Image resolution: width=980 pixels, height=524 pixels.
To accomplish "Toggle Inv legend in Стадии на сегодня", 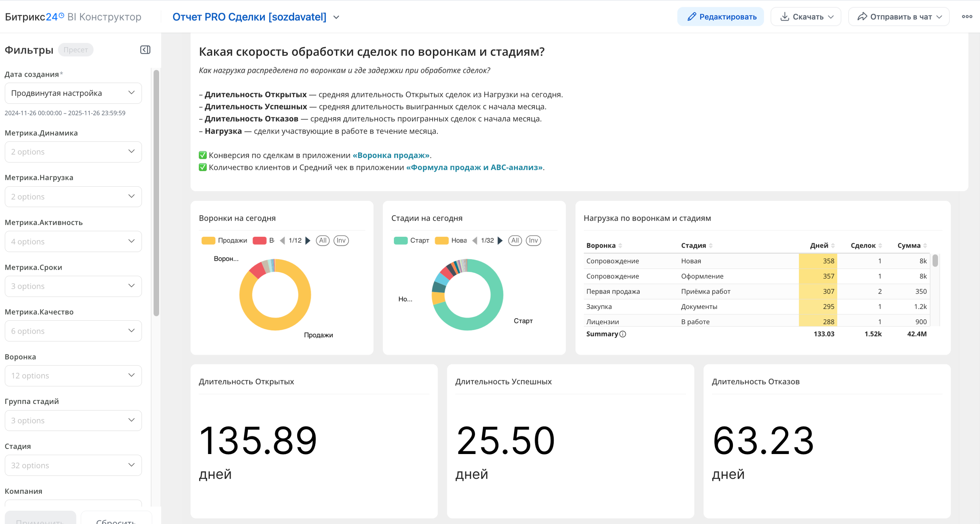I will click(534, 241).
